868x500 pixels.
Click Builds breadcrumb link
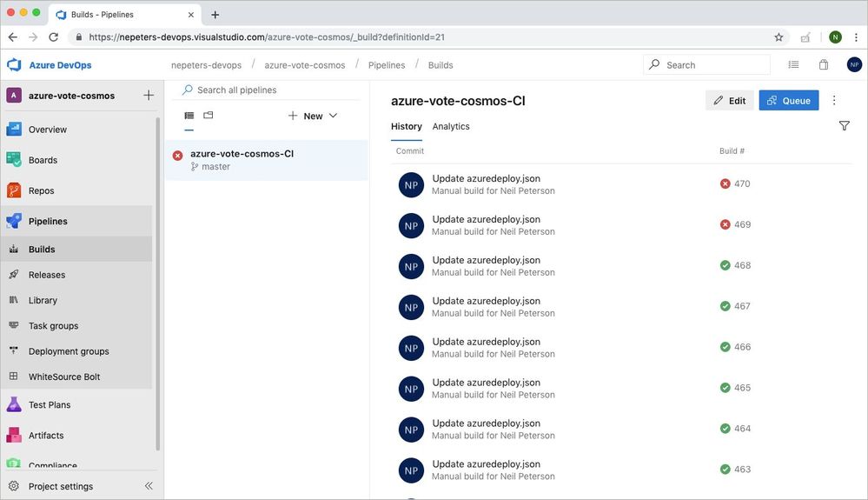tap(441, 65)
